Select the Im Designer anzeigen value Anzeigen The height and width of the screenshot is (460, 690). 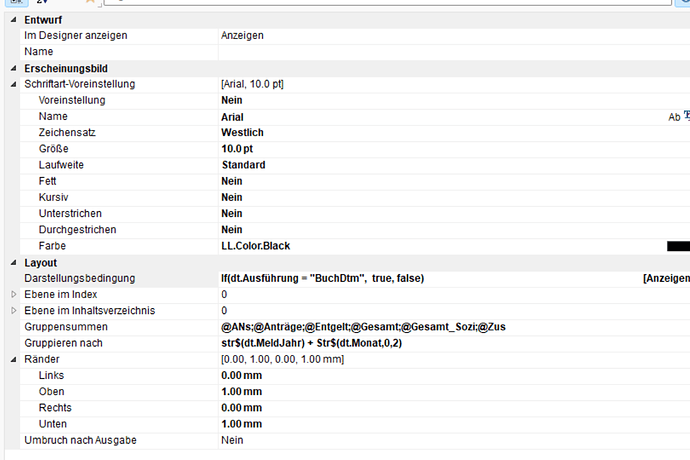coord(242,36)
